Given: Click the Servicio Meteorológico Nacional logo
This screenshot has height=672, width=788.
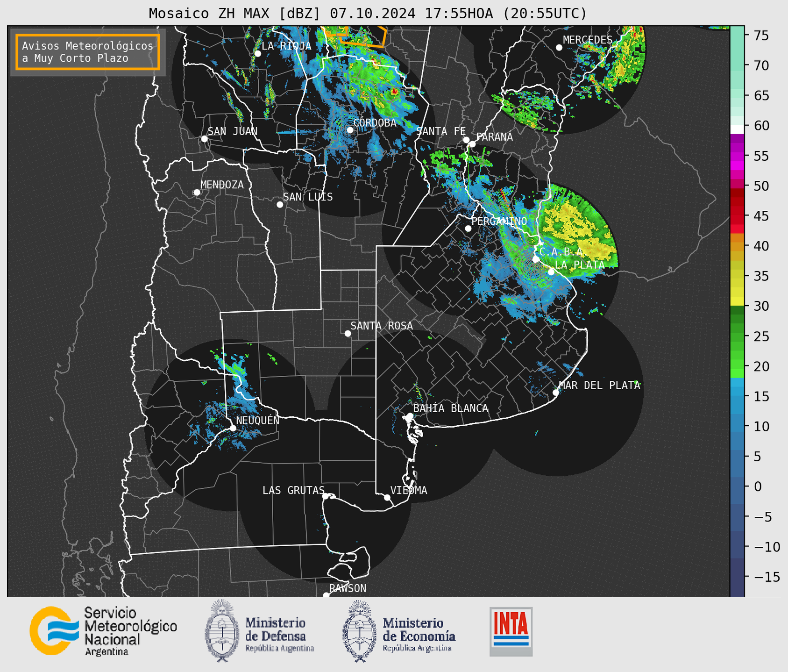Looking at the screenshot, I should [103, 631].
